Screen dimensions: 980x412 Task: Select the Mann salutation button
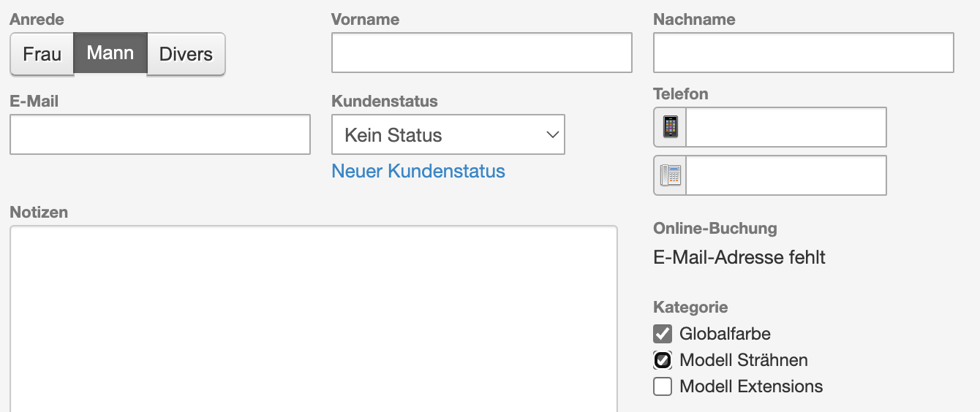click(110, 53)
